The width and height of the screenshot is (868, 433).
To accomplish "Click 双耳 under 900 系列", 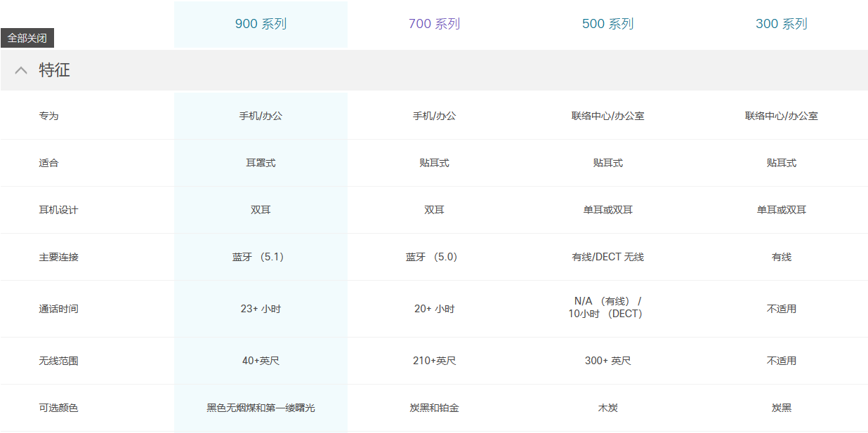I will point(261,210).
